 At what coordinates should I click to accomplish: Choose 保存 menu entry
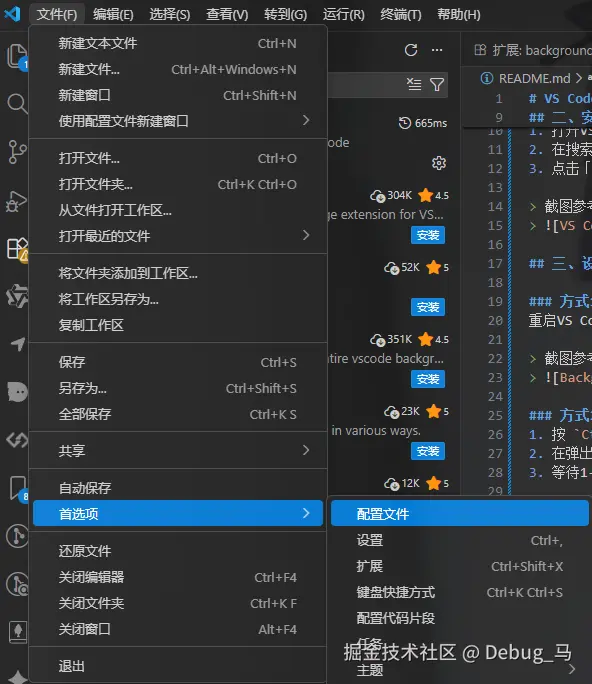coord(178,362)
